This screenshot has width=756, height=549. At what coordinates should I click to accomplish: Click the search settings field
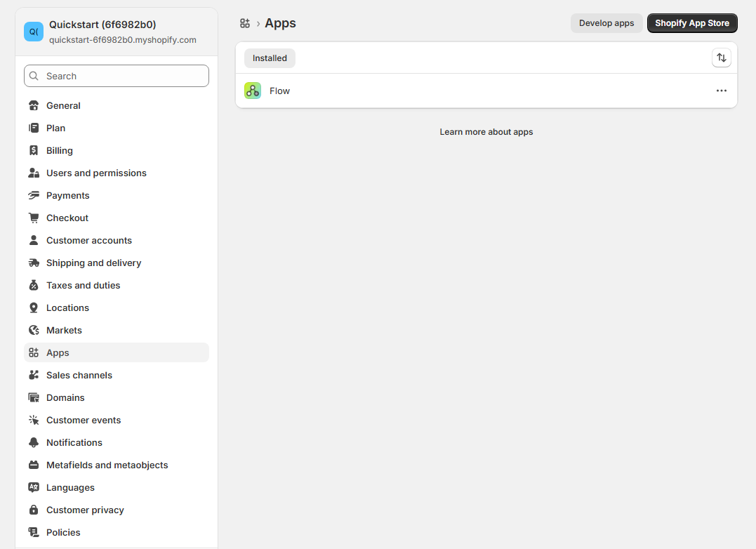click(116, 76)
